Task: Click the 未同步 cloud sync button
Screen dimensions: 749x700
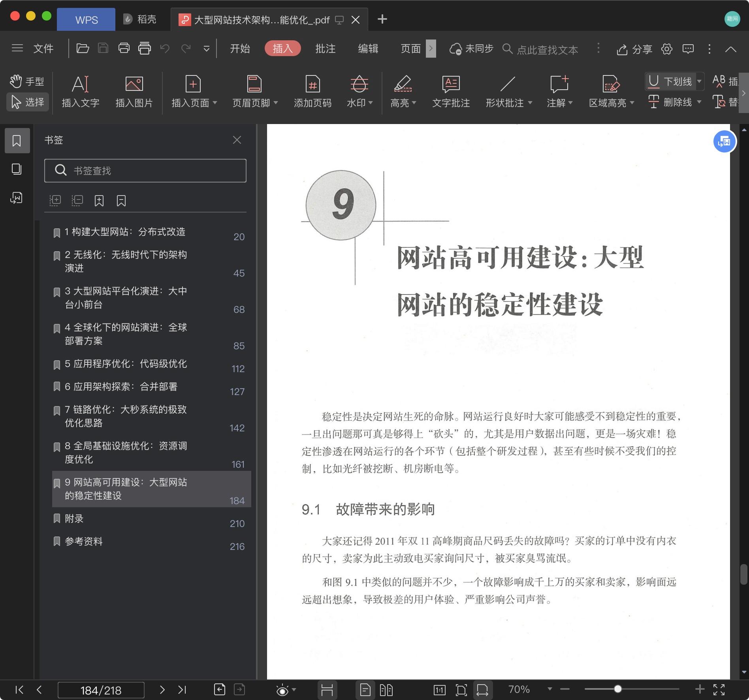Action: coord(471,49)
